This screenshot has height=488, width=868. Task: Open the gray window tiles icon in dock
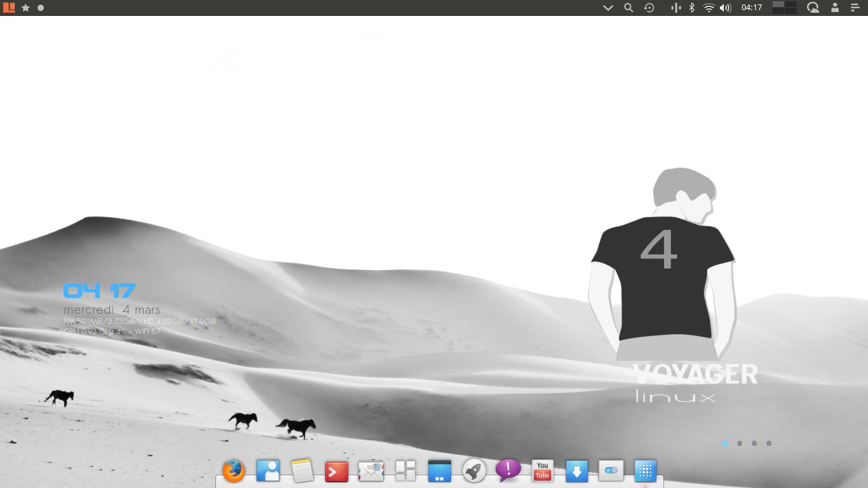tap(405, 471)
